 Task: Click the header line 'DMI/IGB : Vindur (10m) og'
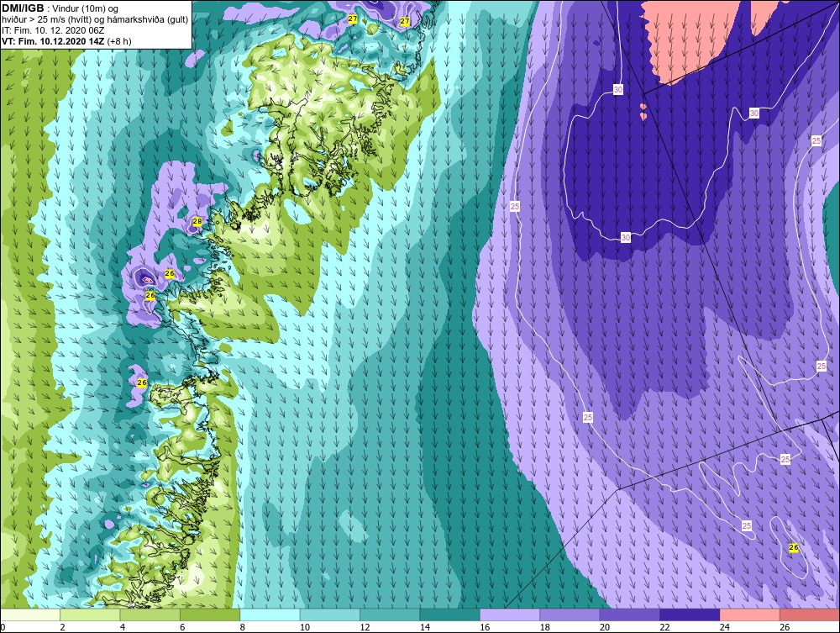60,8
